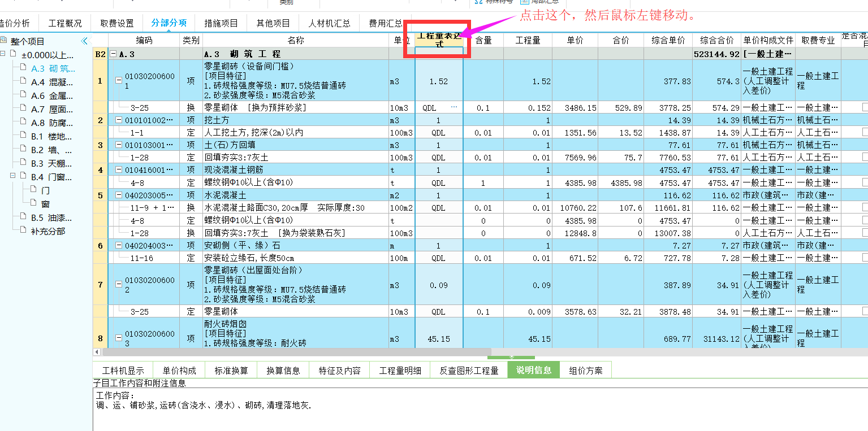Select the 回填夯实3:7灰土 [换为袋装熟石灰] name cell

[x=296, y=233]
